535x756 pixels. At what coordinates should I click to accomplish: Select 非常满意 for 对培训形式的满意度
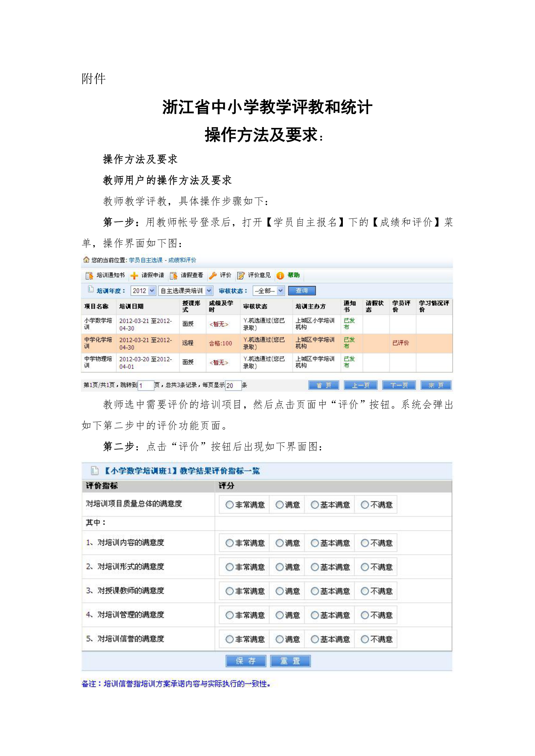pyautogui.click(x=229, y=567)
